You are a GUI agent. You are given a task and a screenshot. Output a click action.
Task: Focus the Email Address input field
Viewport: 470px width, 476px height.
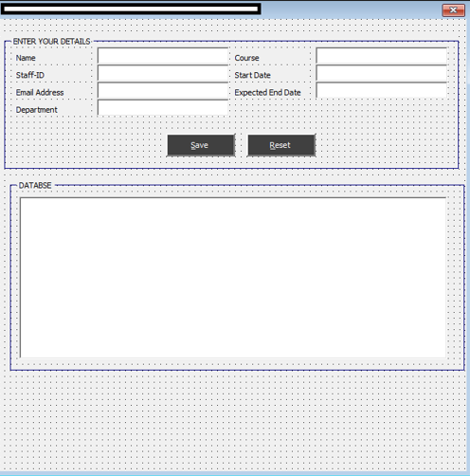pos(163,91)
